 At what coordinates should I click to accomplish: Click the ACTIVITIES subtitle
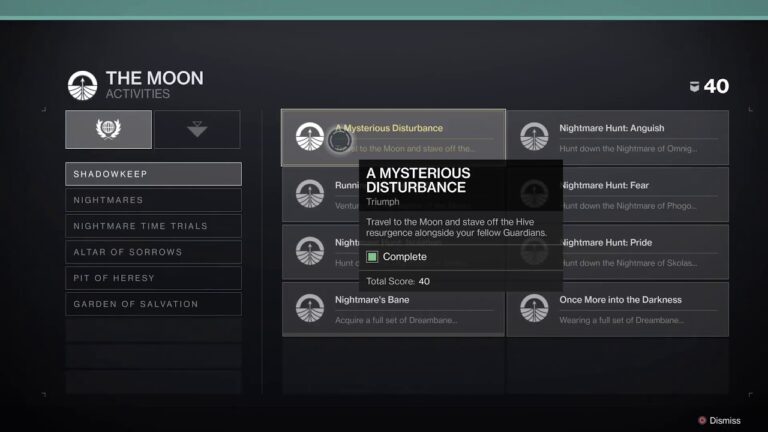coord(138,94)
